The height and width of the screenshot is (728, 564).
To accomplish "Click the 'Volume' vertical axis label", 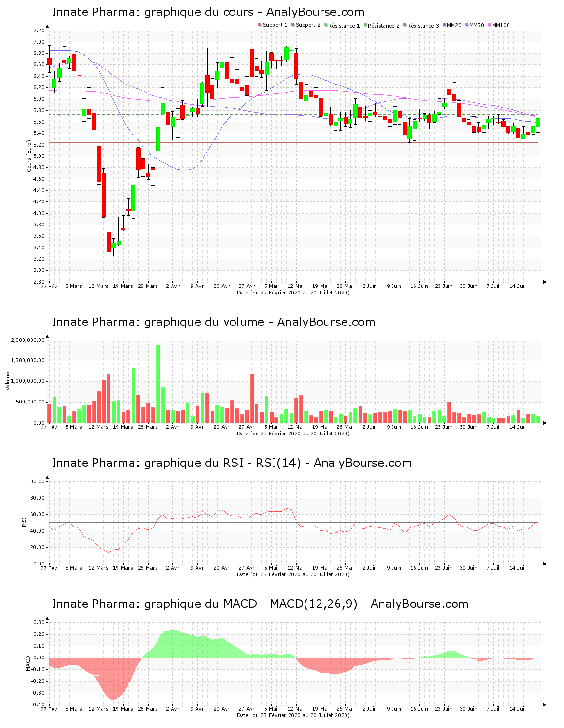I will pos(8,381).
